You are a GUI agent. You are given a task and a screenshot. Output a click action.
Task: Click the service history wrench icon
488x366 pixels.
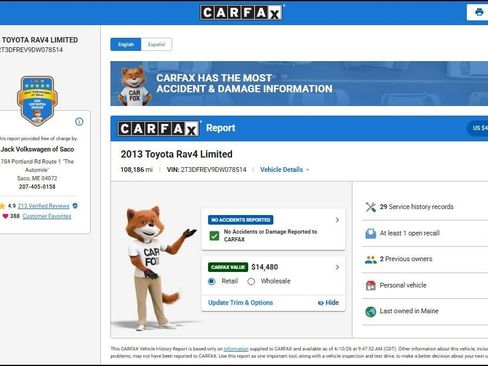pos(371,207)
